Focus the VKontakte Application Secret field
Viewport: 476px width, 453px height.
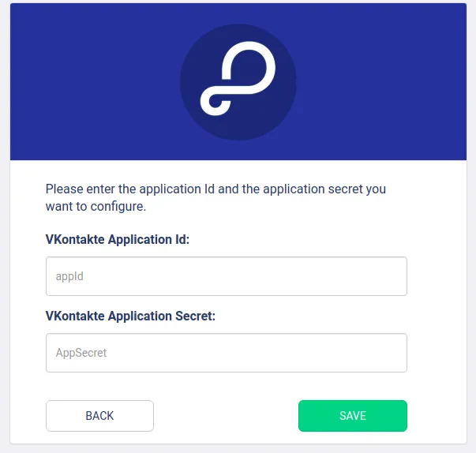227,353
